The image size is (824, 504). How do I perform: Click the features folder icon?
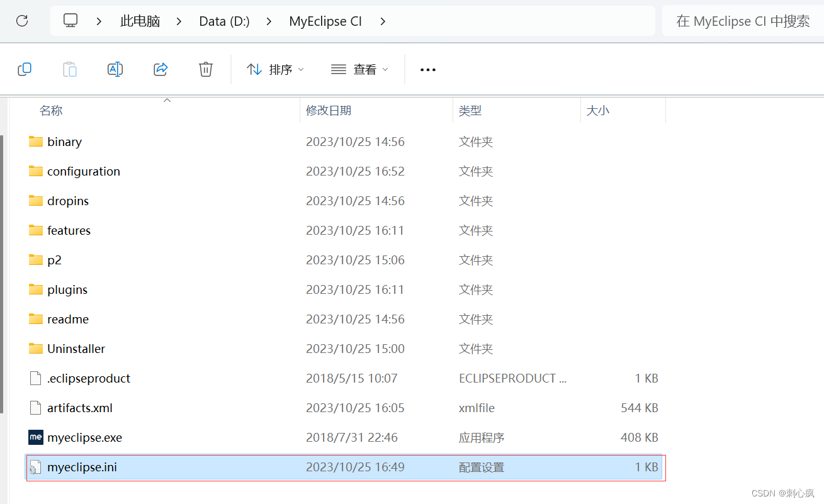36,230
